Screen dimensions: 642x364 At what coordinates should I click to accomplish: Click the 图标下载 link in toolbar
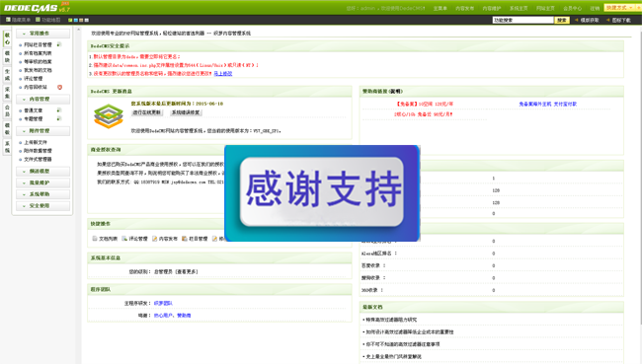click(621, 20)
